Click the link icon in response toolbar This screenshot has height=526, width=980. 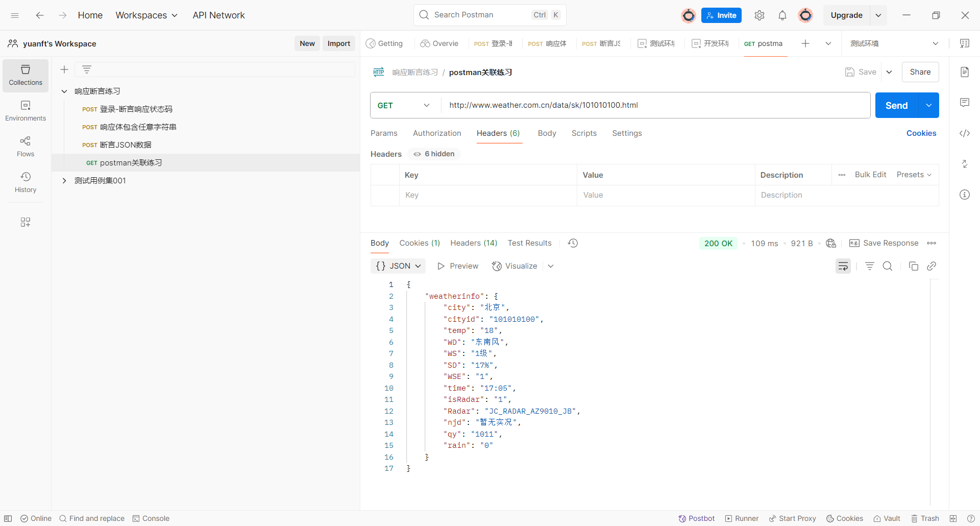click(932, 266)
